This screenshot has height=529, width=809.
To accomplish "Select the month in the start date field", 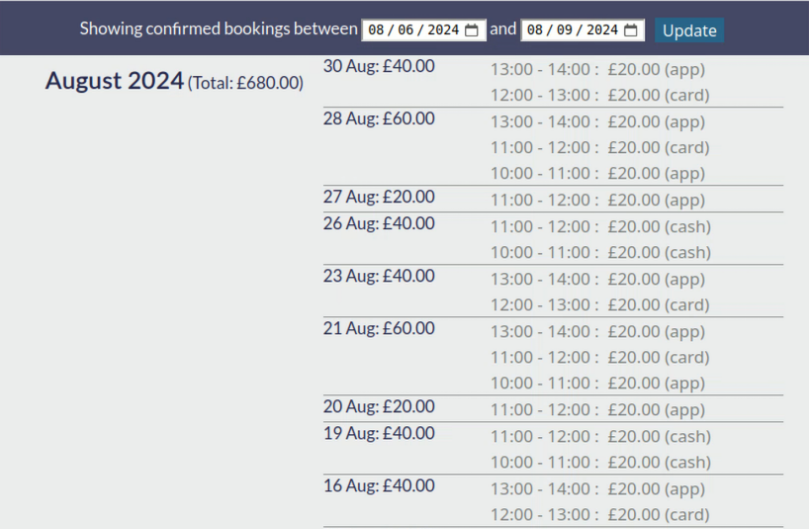I will click(406, 30).
